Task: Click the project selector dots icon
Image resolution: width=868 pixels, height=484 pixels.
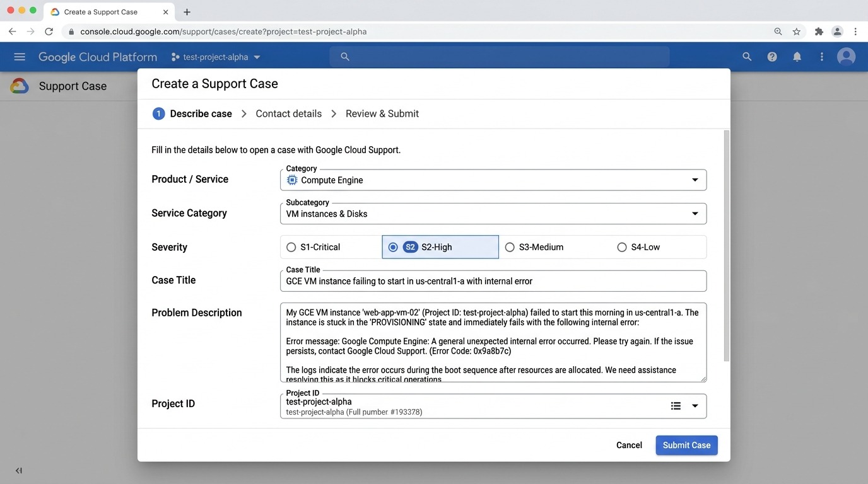Action: 175,57
